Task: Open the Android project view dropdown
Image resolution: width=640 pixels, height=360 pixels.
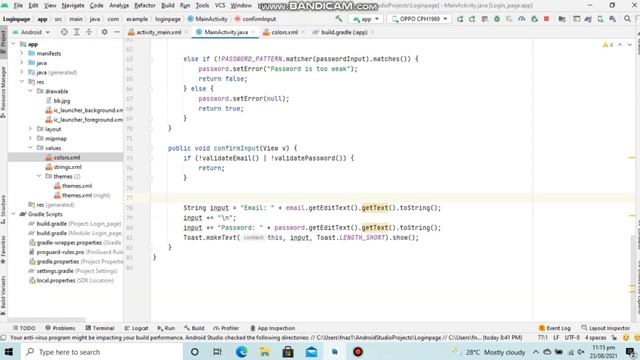Action: [31, 32]
